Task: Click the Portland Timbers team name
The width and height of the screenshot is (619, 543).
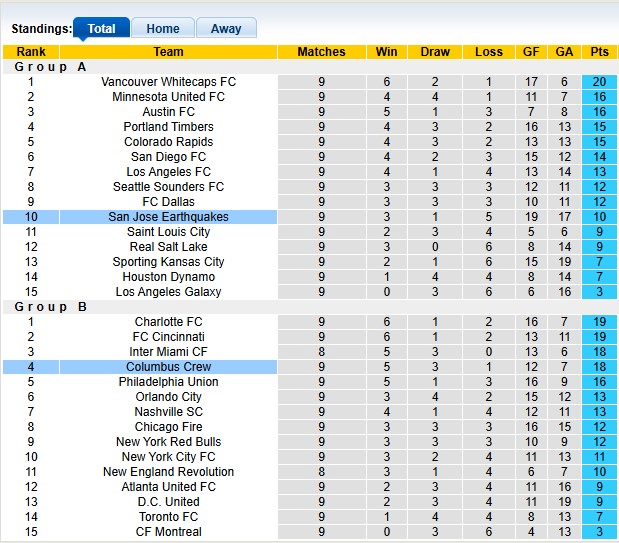Action: [x=168, y=127]
